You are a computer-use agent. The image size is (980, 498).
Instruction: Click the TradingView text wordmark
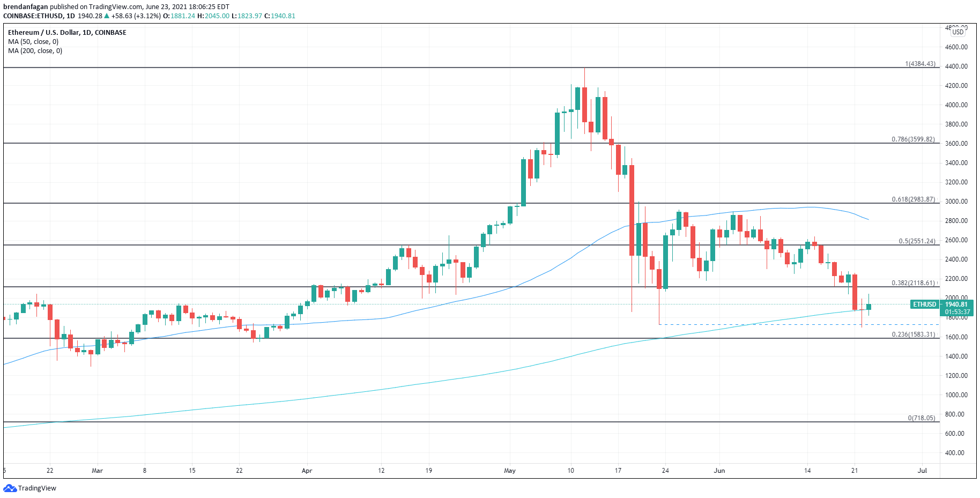click(x=37, y=488)
